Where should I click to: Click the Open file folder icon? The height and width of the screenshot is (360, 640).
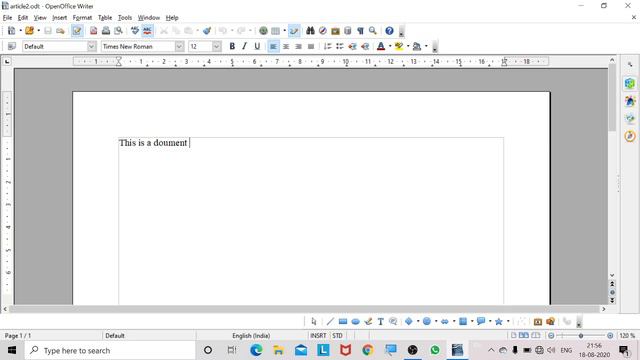click(29, 31)
